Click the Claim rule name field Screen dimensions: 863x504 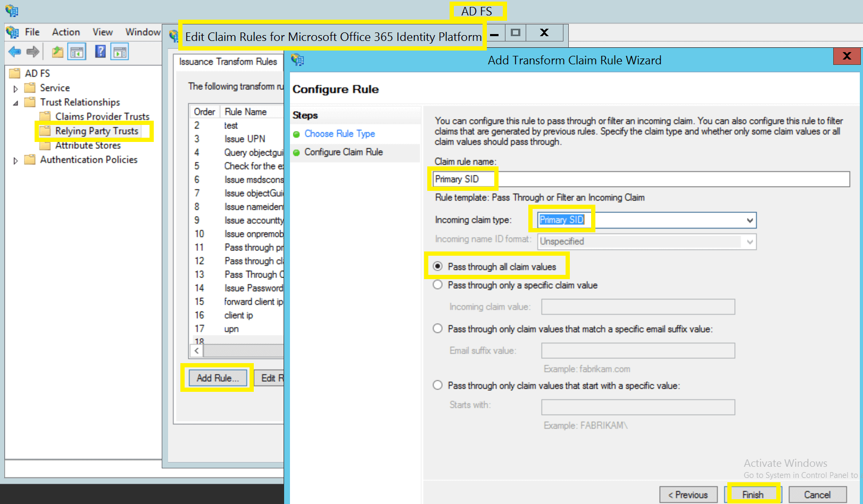coord(641,179)
